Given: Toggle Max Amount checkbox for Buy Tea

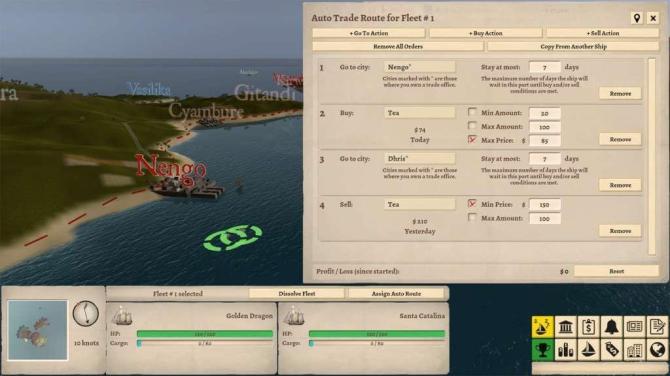Looking at the screenshot, I should pyautogui.click(x=472, y=126).
